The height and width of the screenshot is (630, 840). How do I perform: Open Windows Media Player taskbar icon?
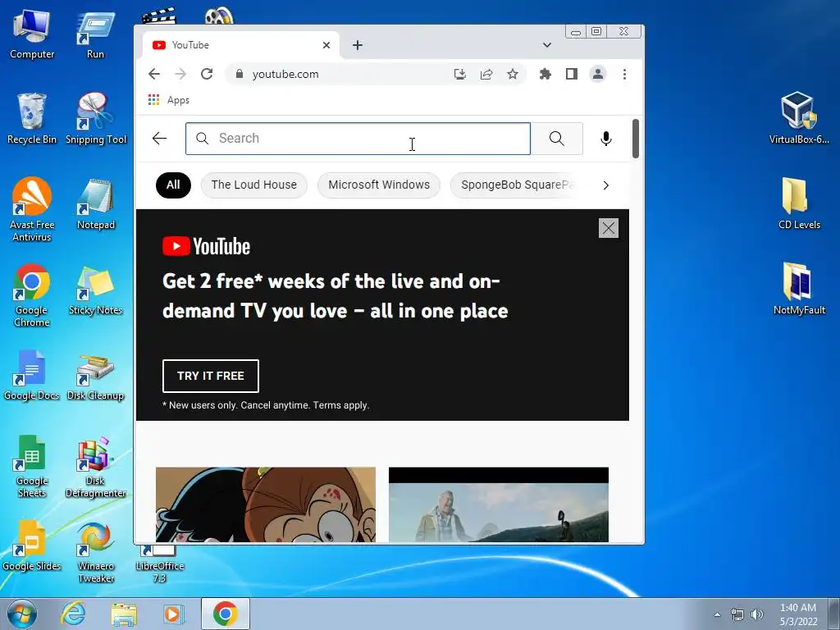[173, 614]
